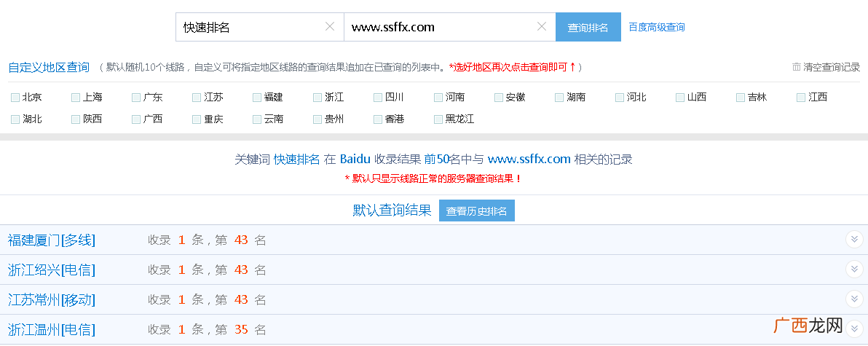Click the 查询排名 search button

588,27
